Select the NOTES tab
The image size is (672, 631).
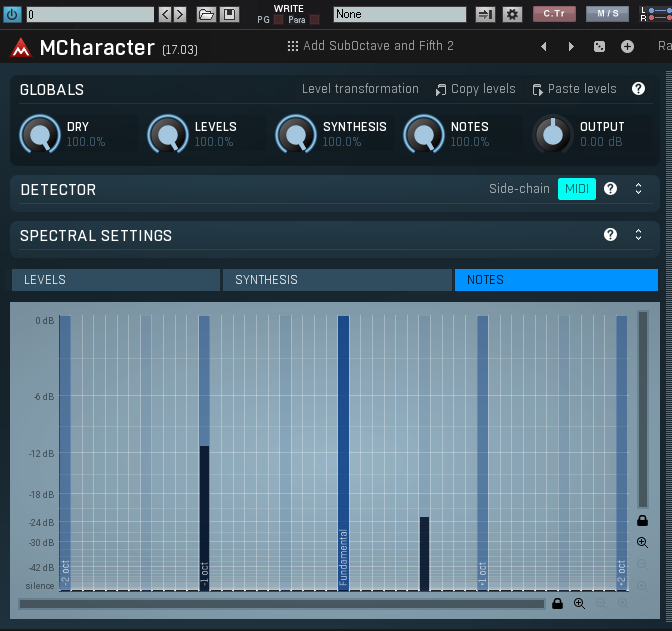click(x=556, y=280)
